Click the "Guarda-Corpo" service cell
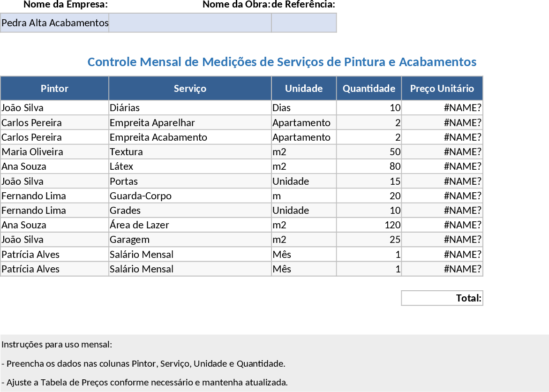 coord(190,196)
